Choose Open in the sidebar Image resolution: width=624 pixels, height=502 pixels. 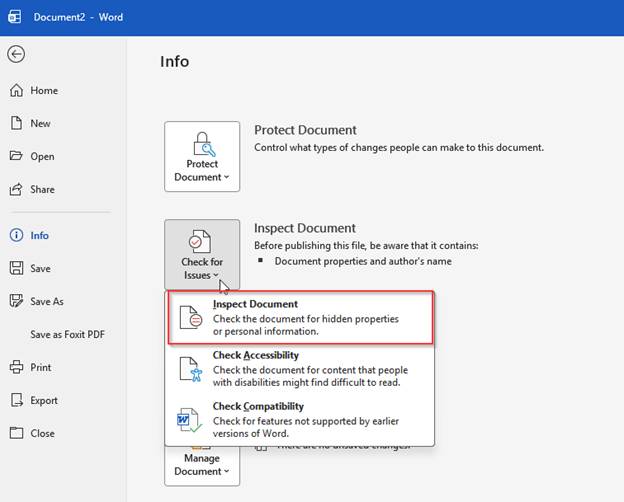pos(42,156)
